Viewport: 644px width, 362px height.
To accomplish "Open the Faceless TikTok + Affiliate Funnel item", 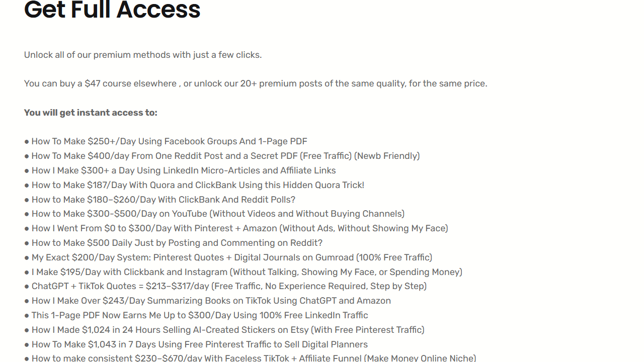I will click(x=250, y=358).
